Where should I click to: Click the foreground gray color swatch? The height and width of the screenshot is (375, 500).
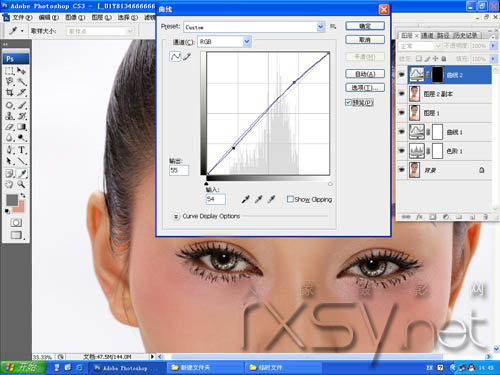point(12,200)
